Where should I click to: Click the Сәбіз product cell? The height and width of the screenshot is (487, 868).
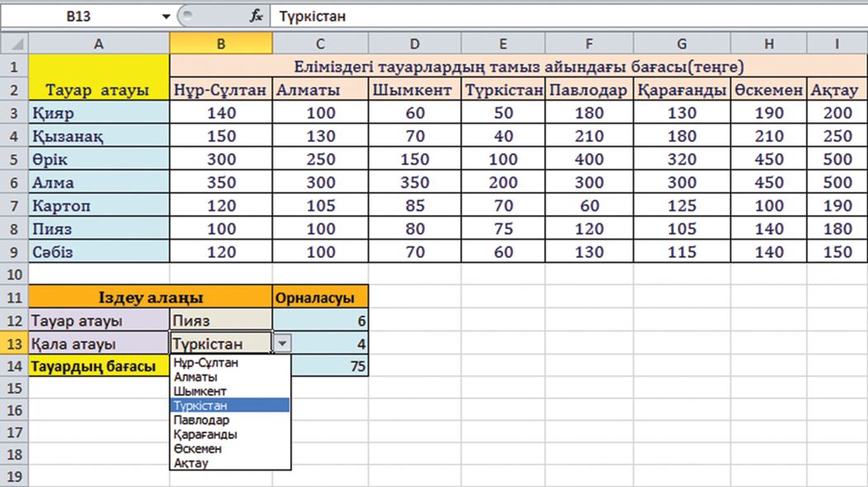click(x=98, y=252)
